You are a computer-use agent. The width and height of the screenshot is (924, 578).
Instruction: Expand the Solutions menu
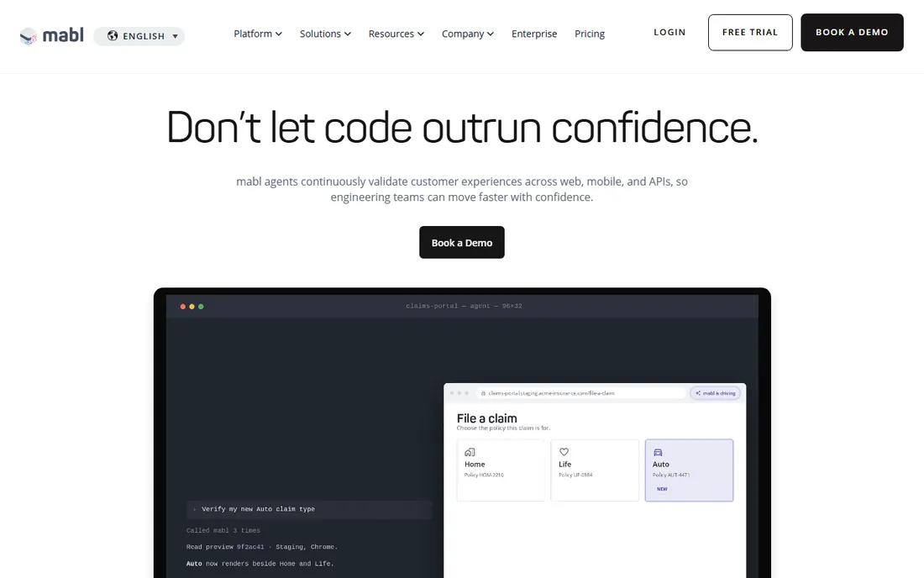tap(325, 34)
